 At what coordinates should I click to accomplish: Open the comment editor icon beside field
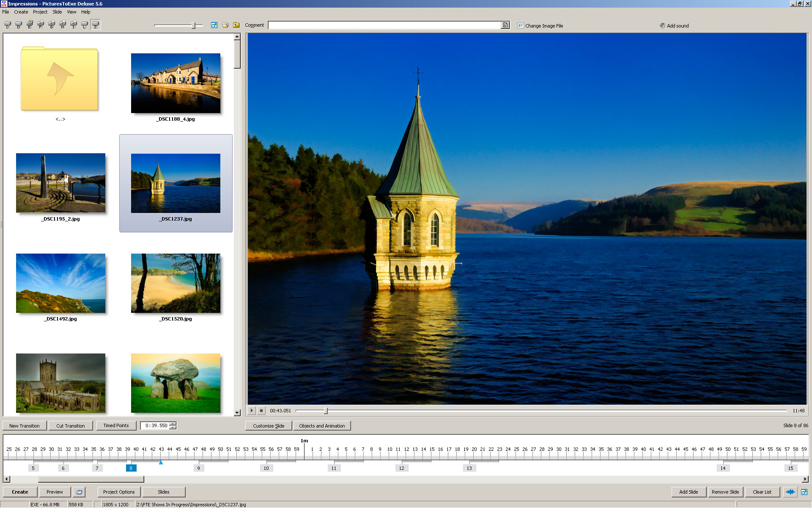505,25
